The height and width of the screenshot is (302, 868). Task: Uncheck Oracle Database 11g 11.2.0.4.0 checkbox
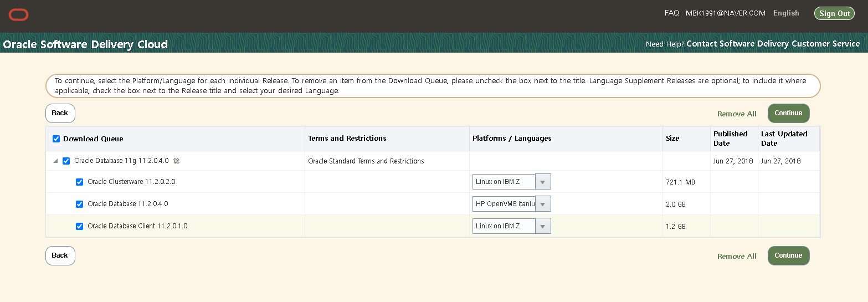click(66, 161)
